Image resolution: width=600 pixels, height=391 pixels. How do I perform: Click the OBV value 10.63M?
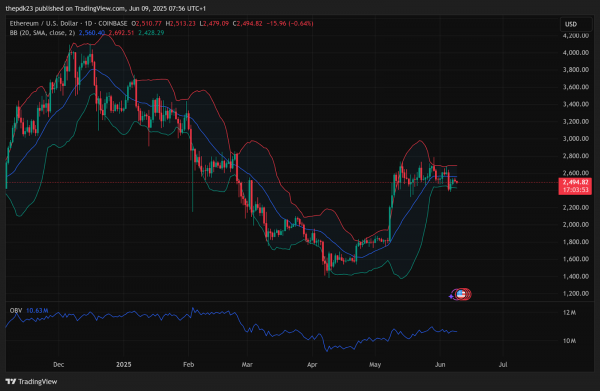click(x=37, y=310)
